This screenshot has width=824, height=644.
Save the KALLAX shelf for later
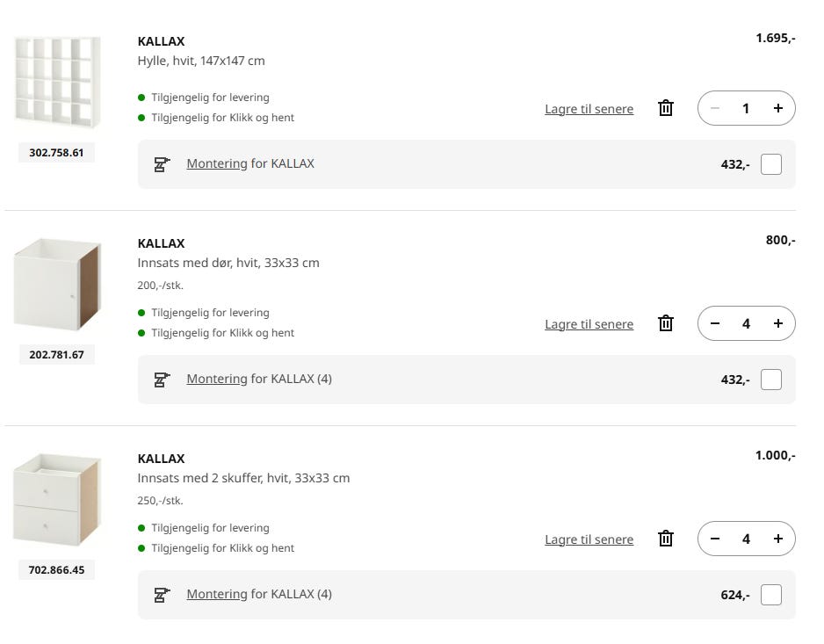tap(589, 110)
